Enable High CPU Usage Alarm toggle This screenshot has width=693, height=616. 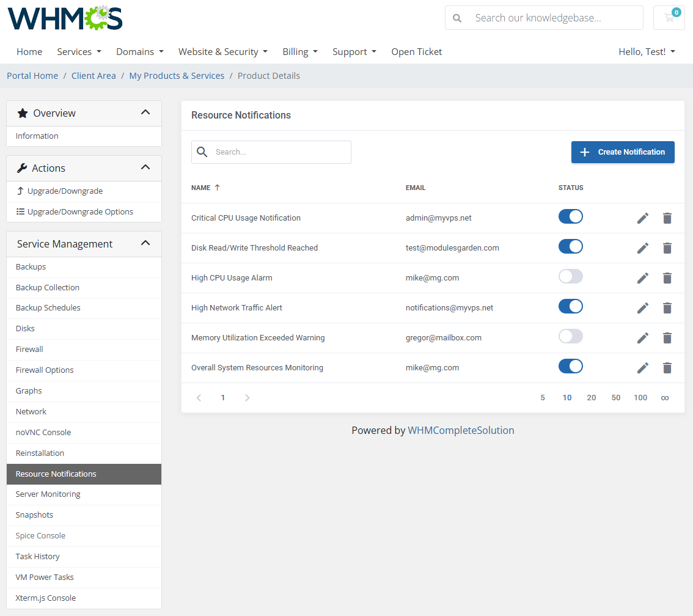coord(571,277)
